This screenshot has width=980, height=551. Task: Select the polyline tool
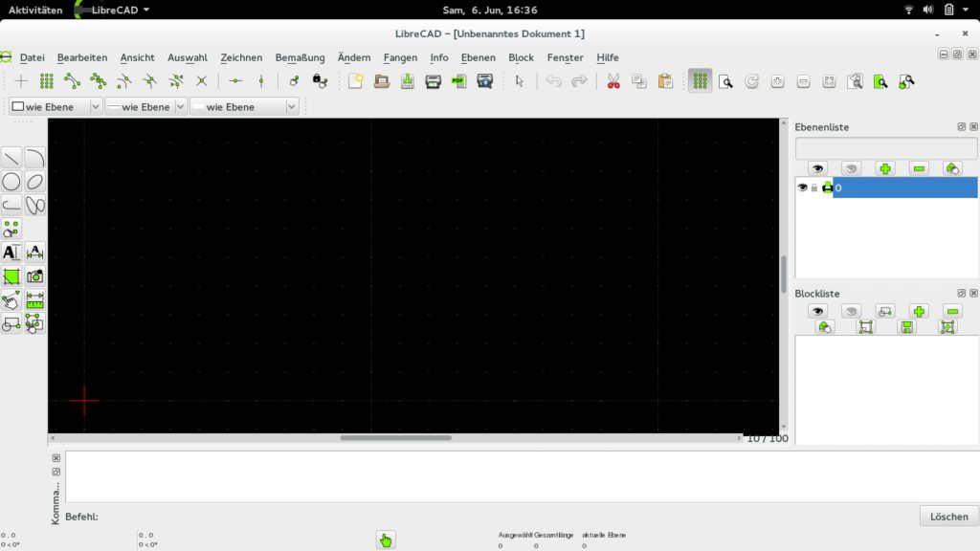(11, 205)
